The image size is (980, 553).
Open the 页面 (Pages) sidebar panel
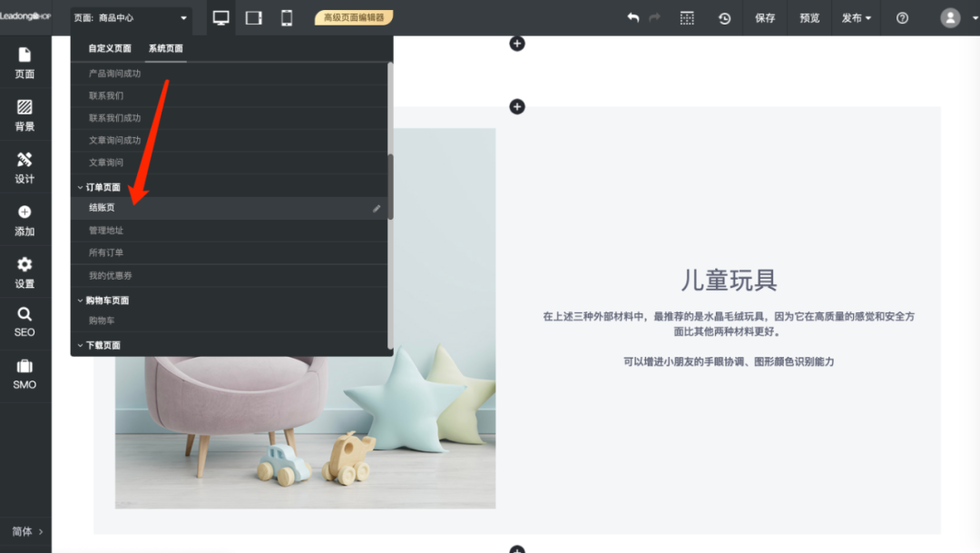click(24, 62)
